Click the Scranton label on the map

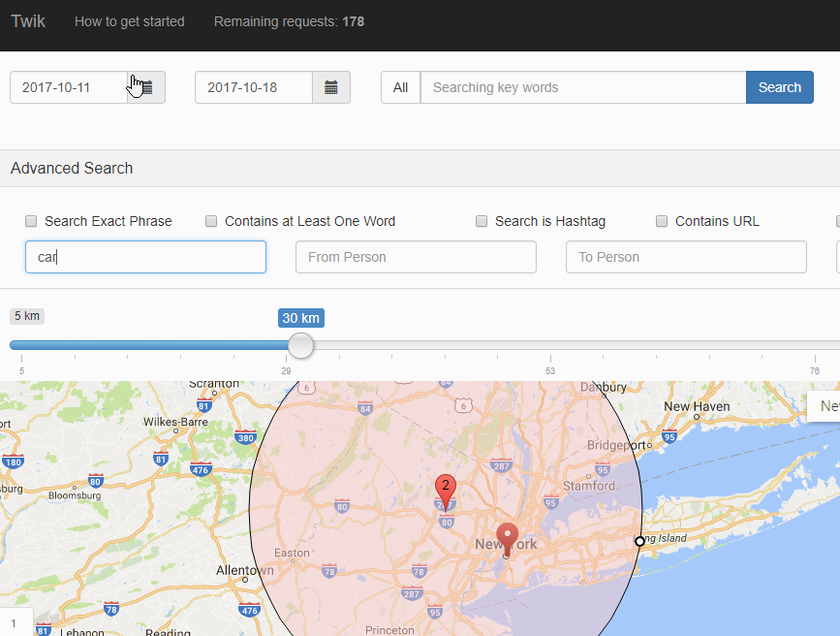[x=214, y=384]
